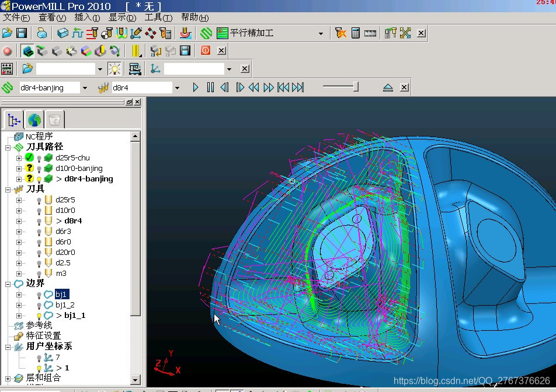
Task: Toggle light bulb for tool d6r3
Action: click(x=39, y=232)
